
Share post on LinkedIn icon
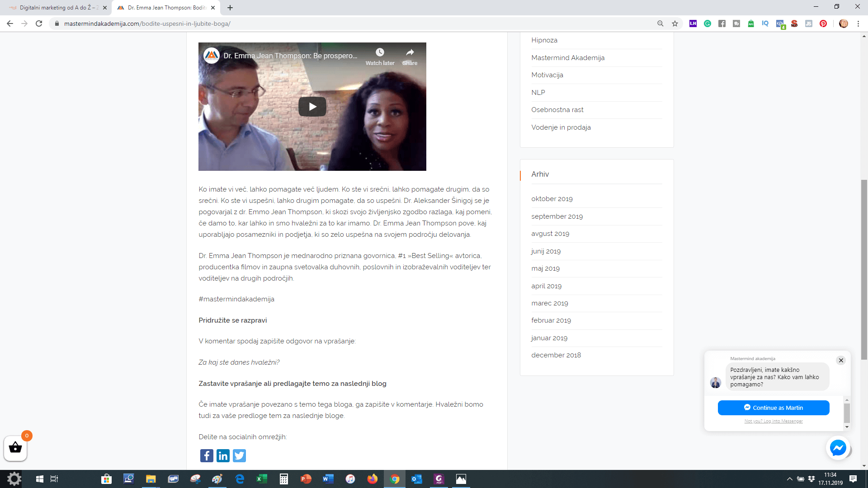pos(223,455)
